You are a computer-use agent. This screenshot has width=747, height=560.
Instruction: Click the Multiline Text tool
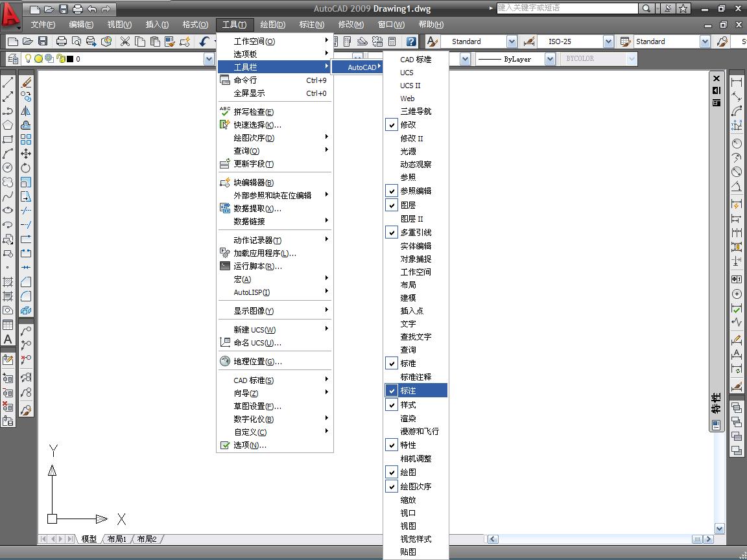[8, 339]
